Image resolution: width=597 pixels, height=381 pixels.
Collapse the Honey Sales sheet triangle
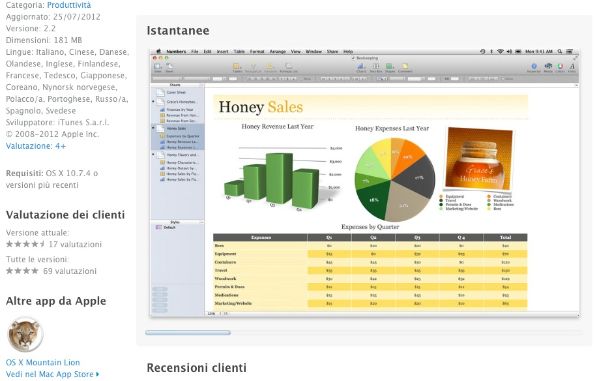pyautogui.click(x=153, y=128)
